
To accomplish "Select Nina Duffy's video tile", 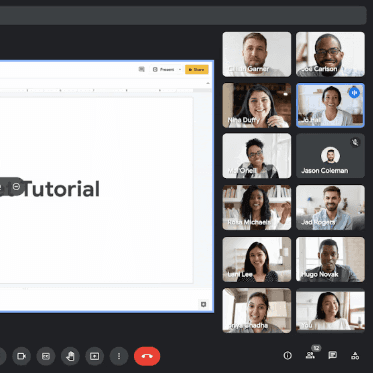I will [257, 105].
